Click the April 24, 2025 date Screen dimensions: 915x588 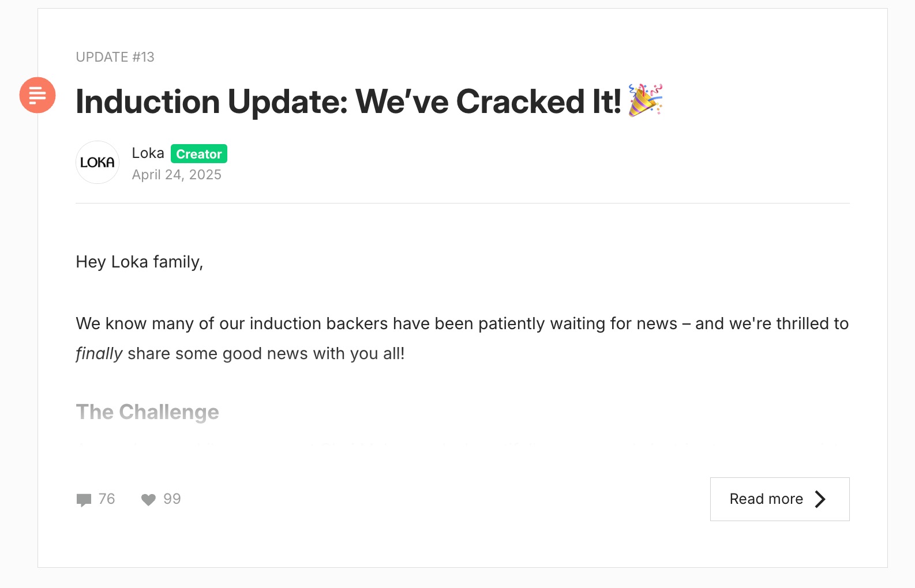[177, 175]
